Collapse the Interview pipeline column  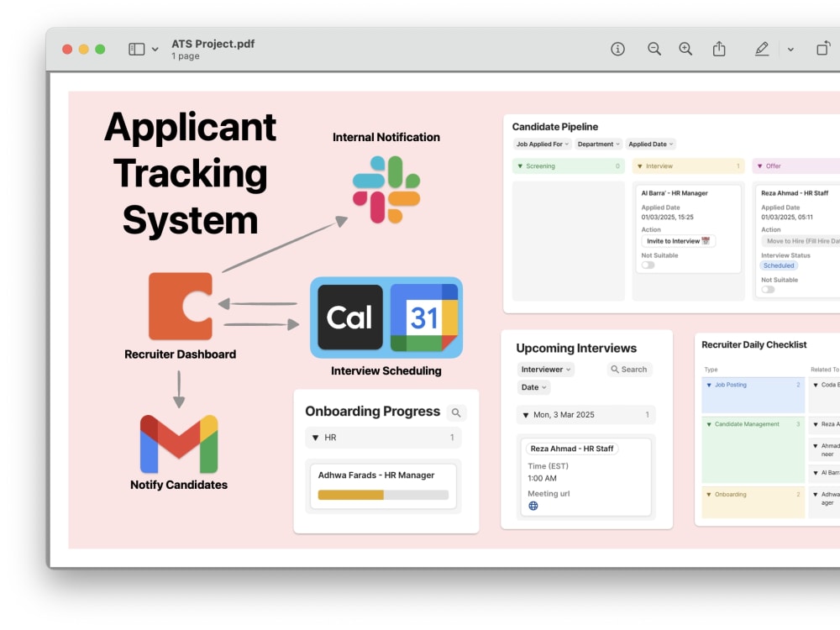(x=639, y=166)
